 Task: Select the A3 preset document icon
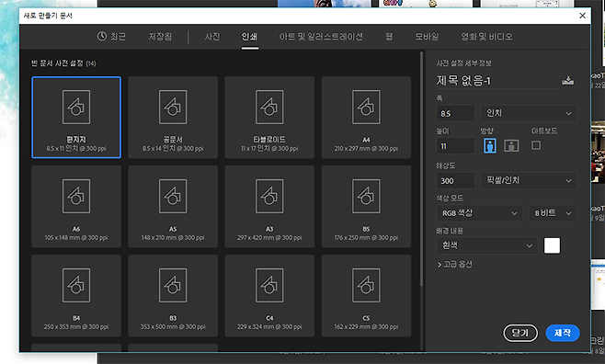tap(269, 197)
